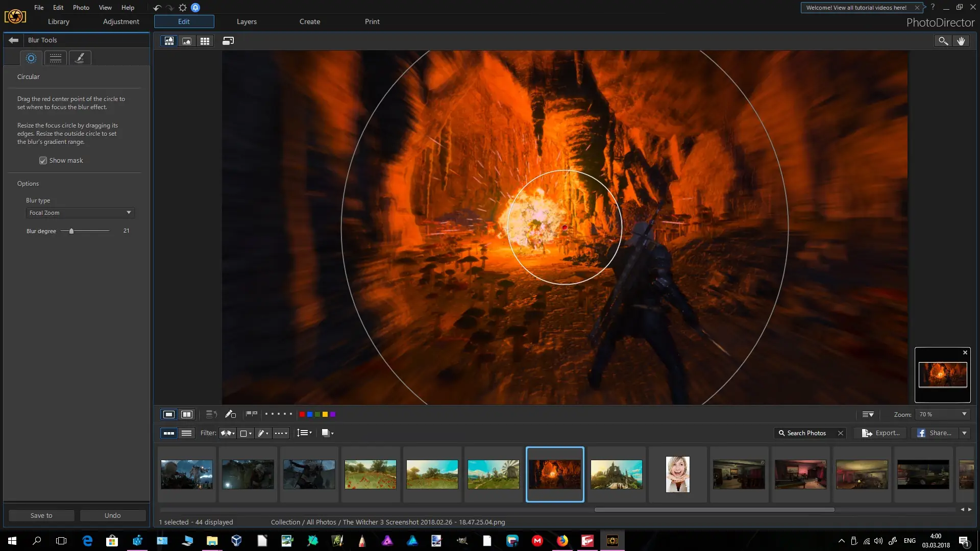Switch browser panel to list view
Viewport: 980px width, 551px height.
tap(187, 433)
